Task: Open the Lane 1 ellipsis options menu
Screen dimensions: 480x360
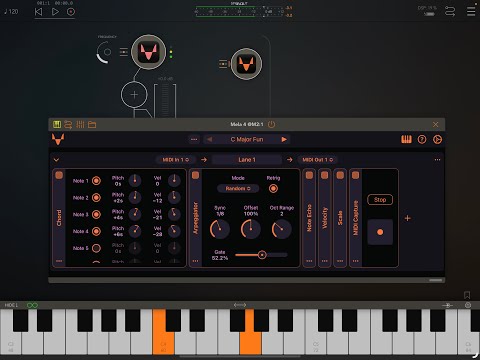Action: tap(437, 160)
